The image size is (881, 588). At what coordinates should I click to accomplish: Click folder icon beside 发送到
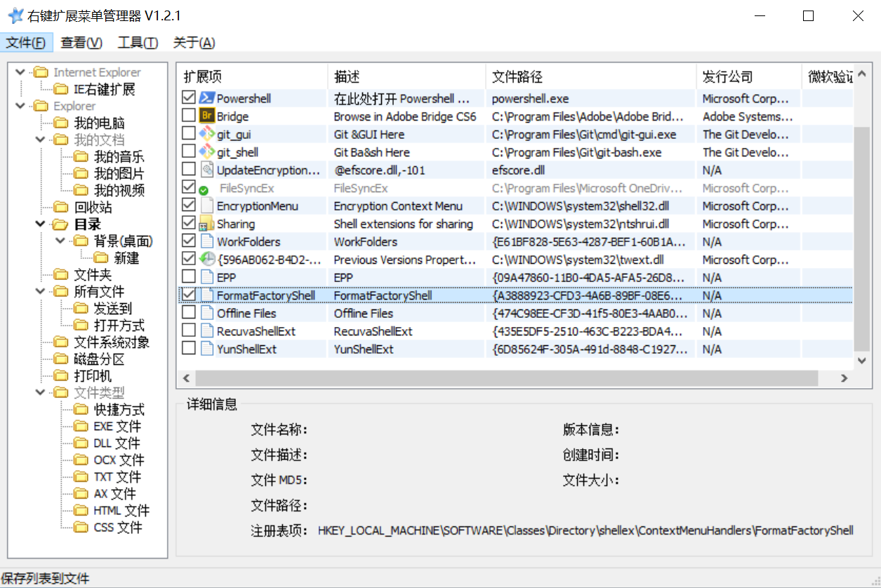(x=81, y=308)
